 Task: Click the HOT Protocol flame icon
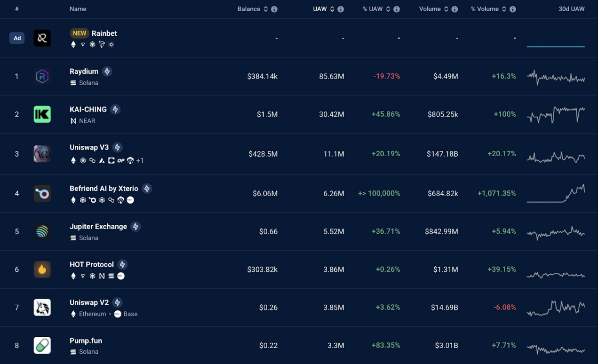42,269
